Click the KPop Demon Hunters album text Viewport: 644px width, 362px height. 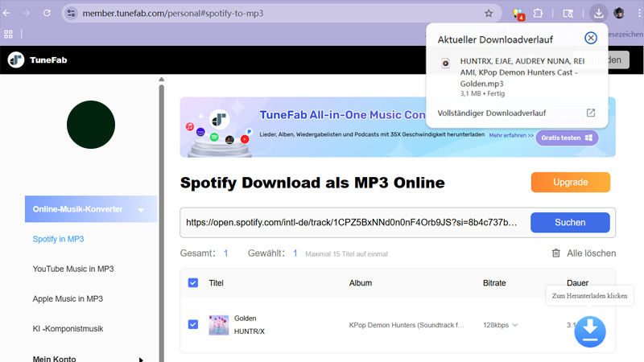pyautogui.click(x=407, y=325)
